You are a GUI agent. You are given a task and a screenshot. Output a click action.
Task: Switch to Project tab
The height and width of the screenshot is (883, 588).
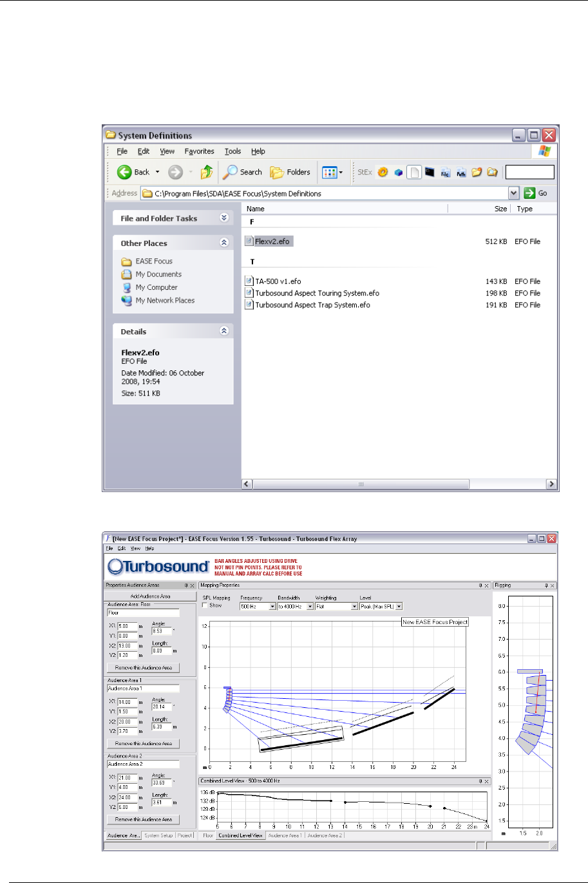(185, 835)
